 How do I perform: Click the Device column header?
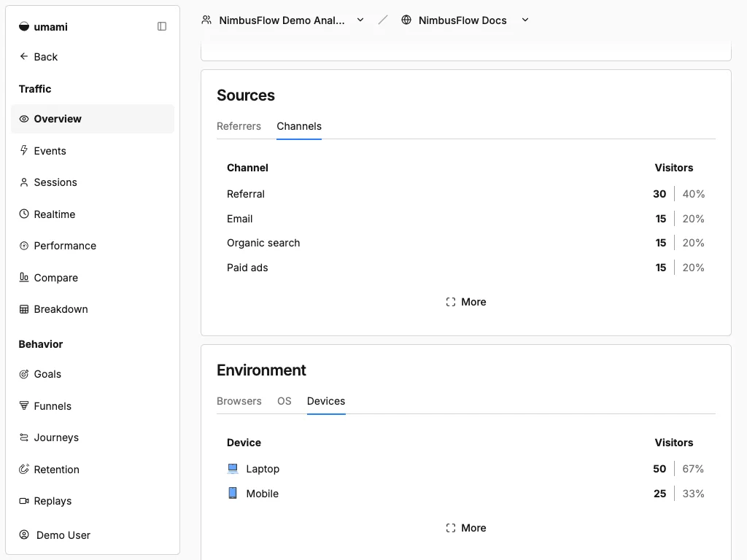point(244,443)
